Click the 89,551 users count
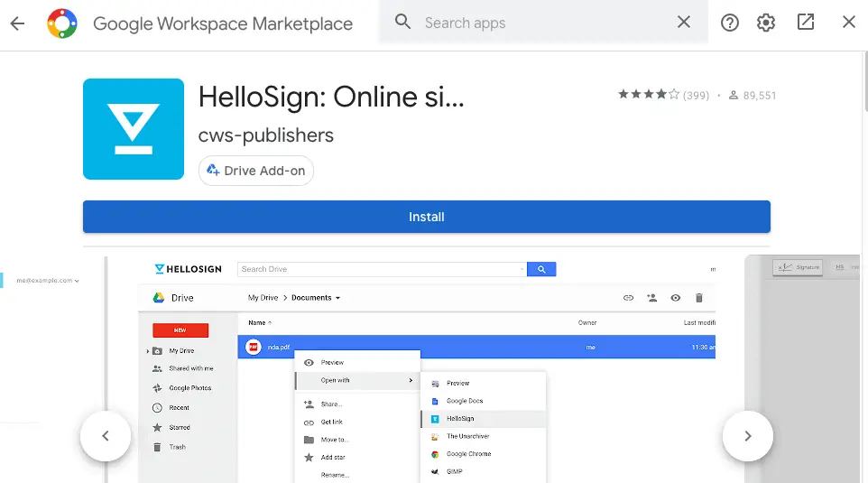The image size is (868, 483). tap(753, 96)
